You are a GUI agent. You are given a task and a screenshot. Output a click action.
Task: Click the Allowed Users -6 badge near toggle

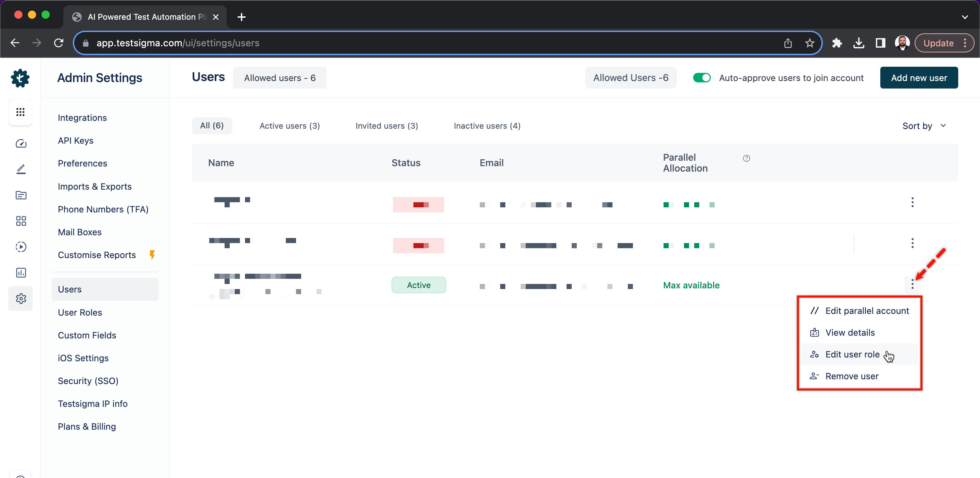point(631,78)
